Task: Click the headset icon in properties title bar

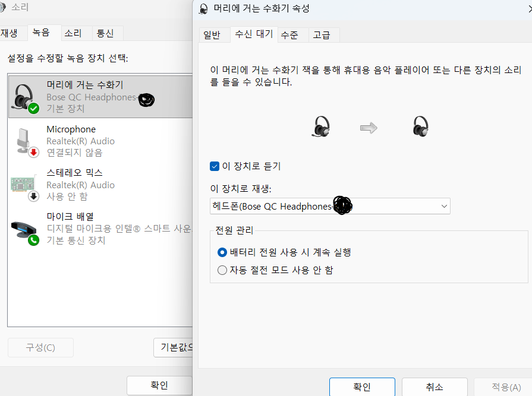Action: (x=204, y=8)
